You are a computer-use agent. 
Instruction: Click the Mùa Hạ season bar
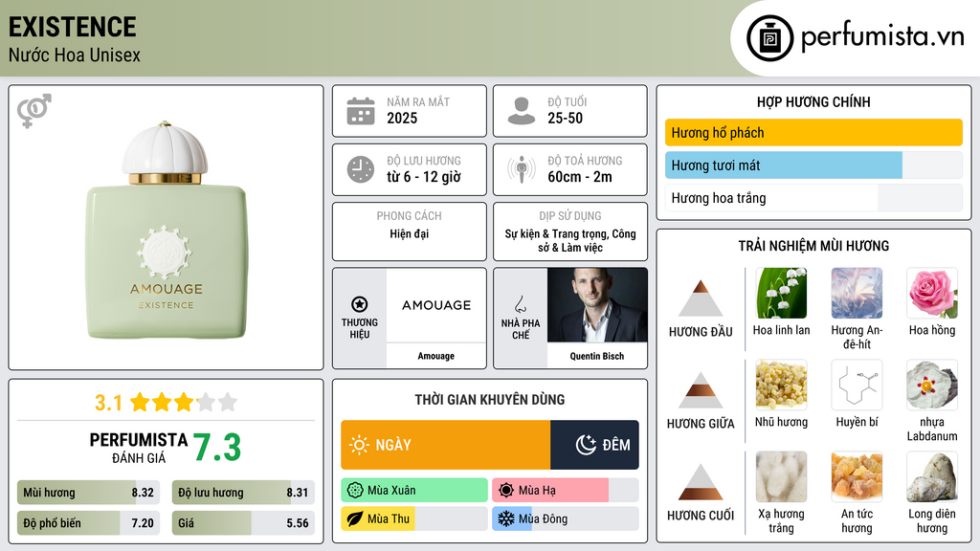566,491
